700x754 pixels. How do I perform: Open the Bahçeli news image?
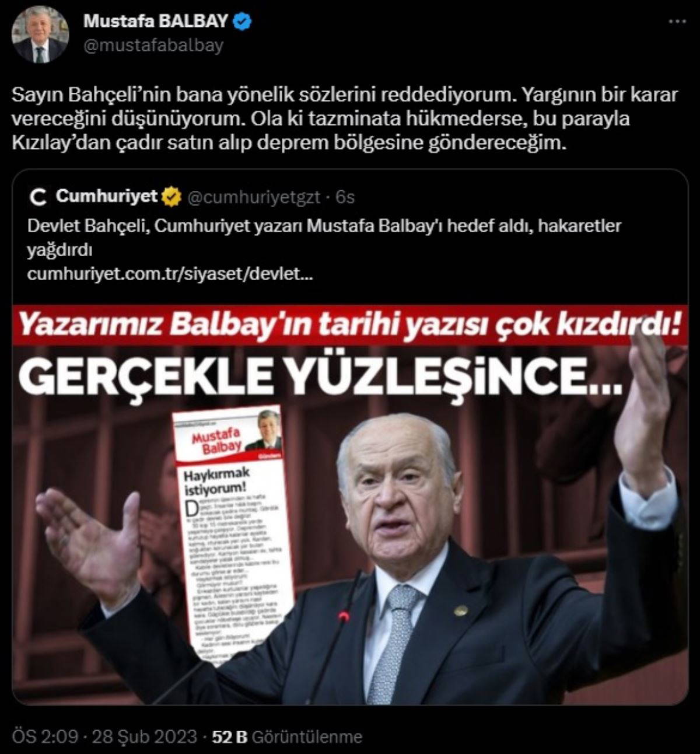350,502
